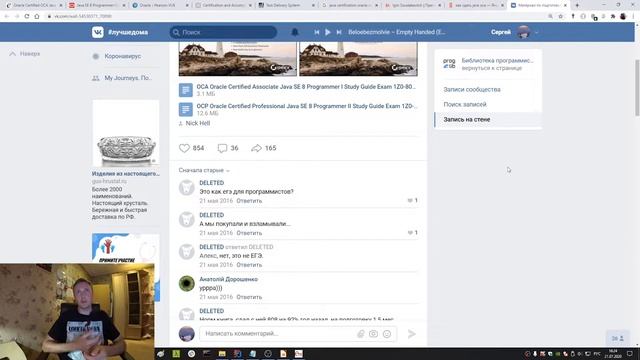Open comments via the speech bubble icon
Screen dimensions: 640x360
[222, 148]
